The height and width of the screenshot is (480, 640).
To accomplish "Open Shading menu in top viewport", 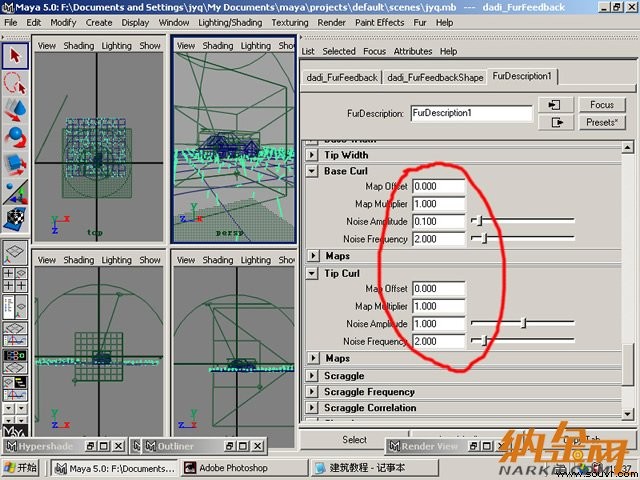I will [x=79, y=46].
